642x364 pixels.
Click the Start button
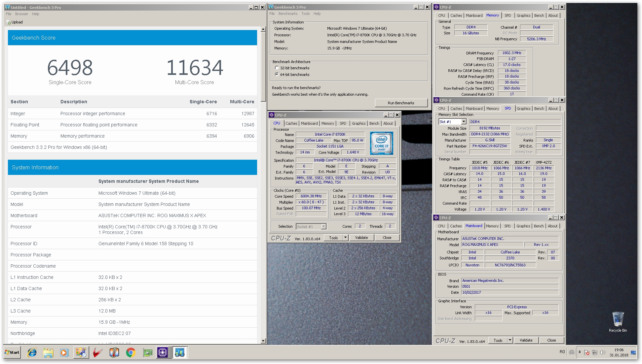[x=12, y=352]
